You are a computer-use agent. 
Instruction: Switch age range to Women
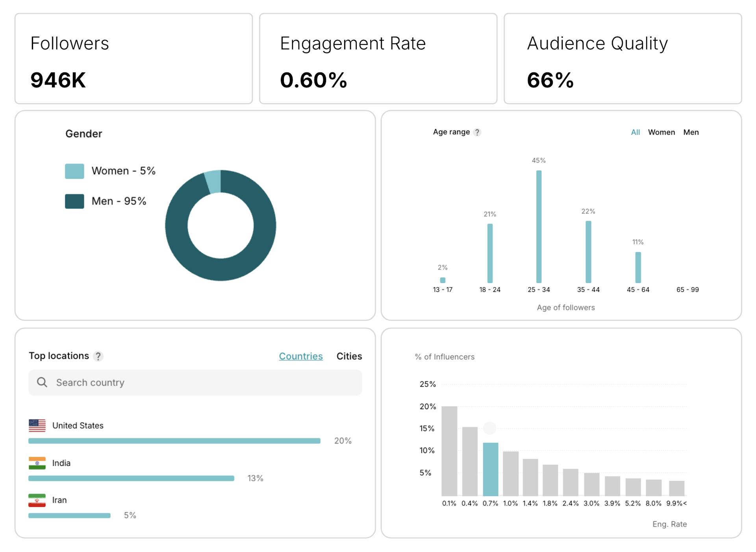[x=661, y=132]
